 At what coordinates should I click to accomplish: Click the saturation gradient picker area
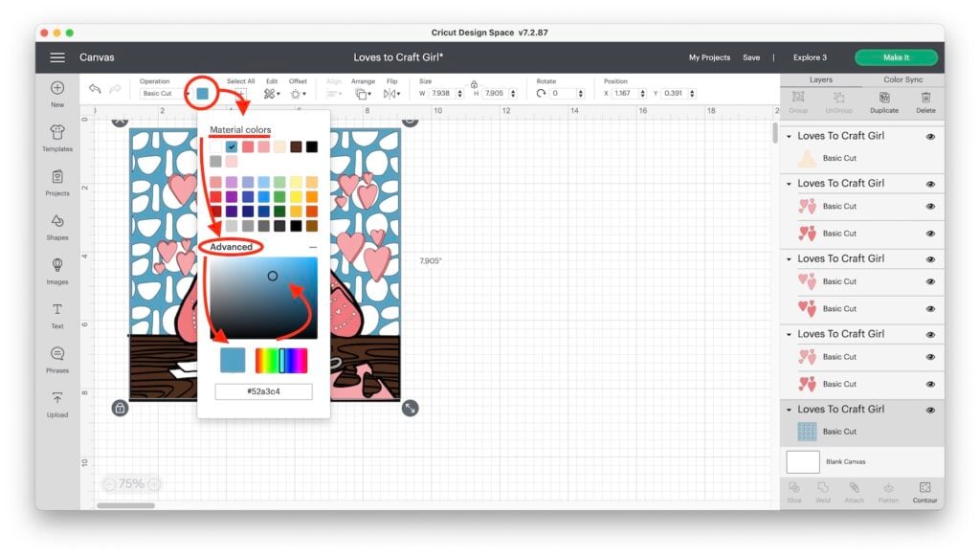[x=263, y=298]
